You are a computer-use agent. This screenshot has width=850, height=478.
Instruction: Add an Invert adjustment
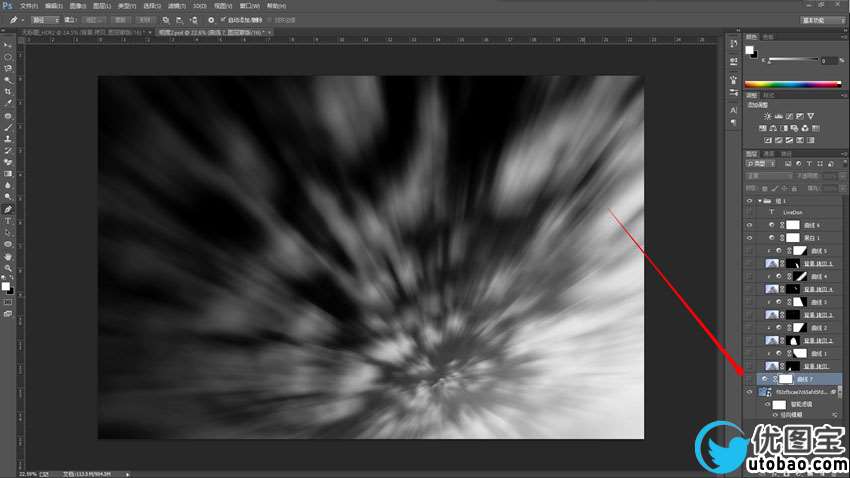(768, 140)
